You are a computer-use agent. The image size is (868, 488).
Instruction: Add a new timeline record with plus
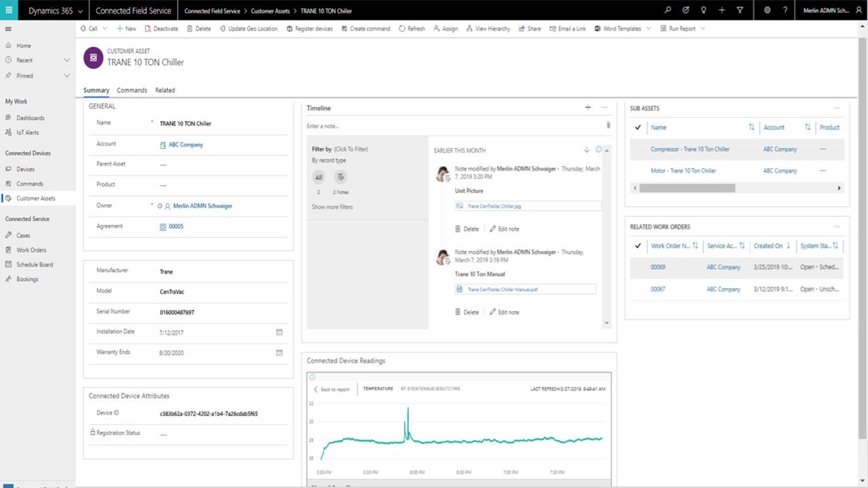coord(588,107)
